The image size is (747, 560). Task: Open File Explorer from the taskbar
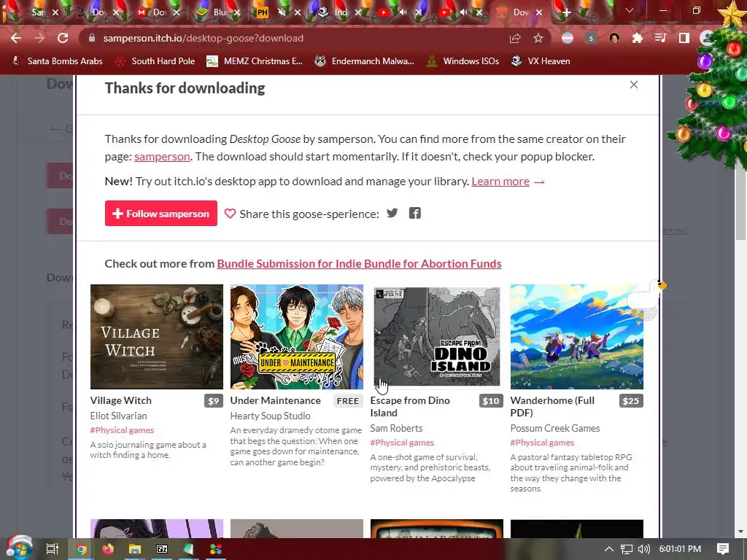[x=135, y=549]
